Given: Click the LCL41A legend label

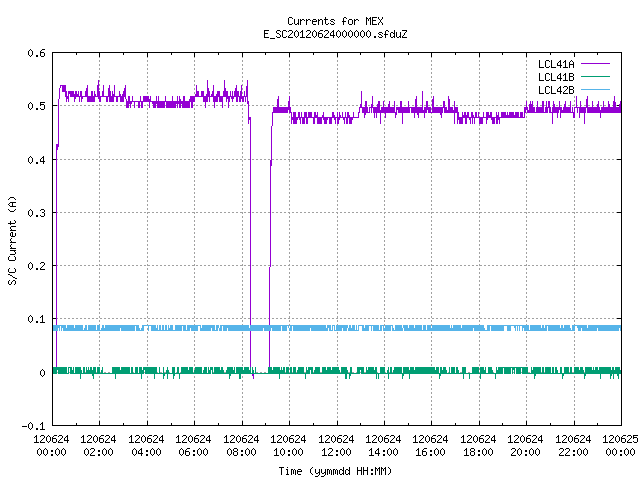Looking at the screenshot, I should pos(556,64).
